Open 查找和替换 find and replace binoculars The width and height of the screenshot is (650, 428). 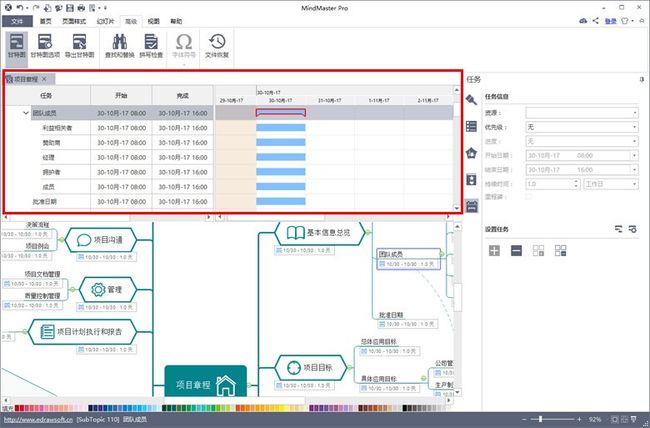(x=119, y=46)
